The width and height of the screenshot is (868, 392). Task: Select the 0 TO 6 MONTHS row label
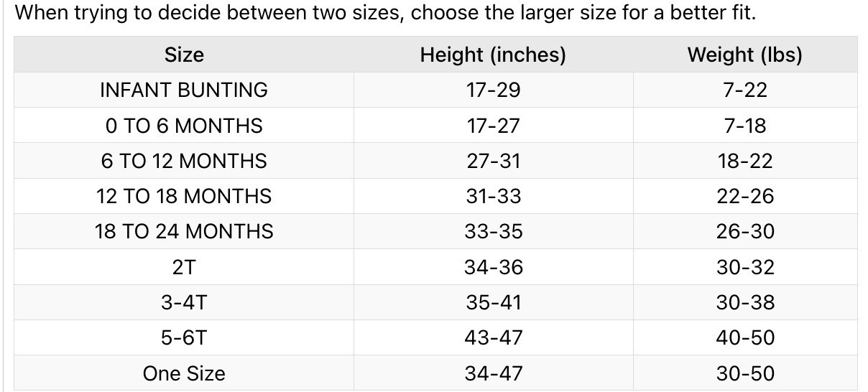click(x=184, y=126)
